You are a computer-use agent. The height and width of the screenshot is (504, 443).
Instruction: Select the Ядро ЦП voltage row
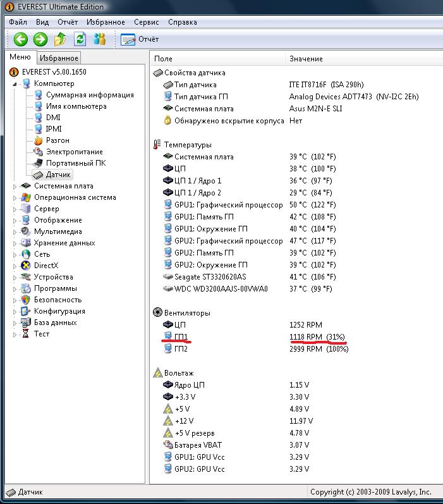236,384
